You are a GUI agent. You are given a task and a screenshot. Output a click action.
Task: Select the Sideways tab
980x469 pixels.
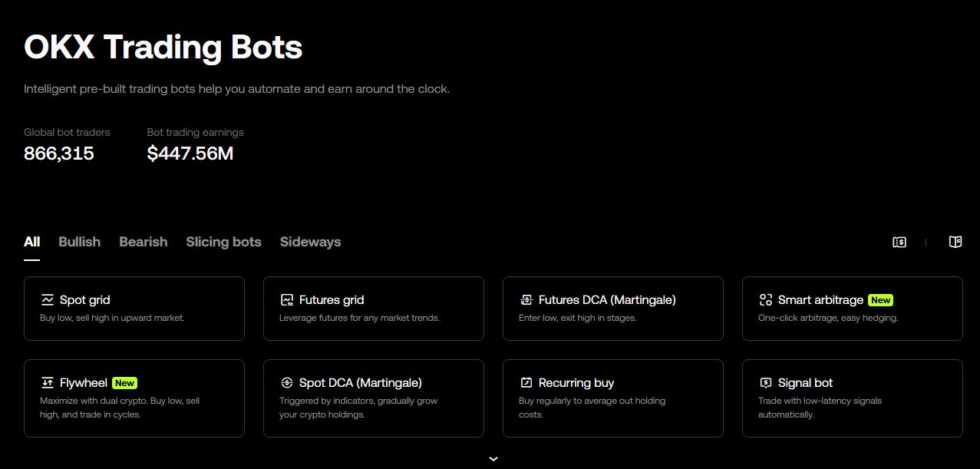point(310,242)
